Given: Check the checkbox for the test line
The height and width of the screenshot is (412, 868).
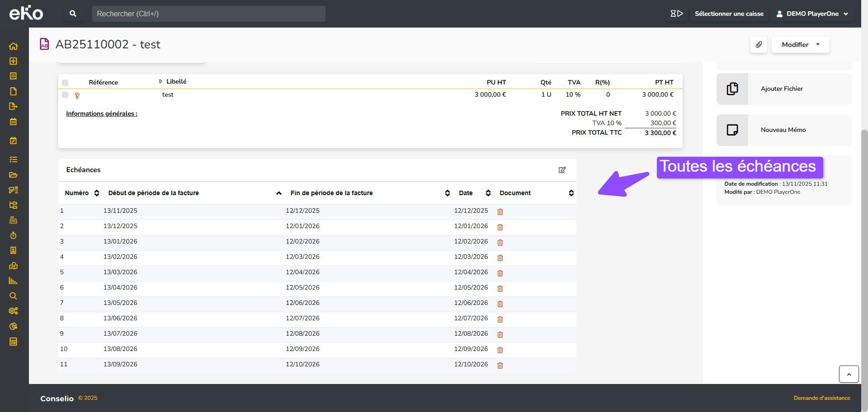Looking at the screenshot, I should point(65,95).
